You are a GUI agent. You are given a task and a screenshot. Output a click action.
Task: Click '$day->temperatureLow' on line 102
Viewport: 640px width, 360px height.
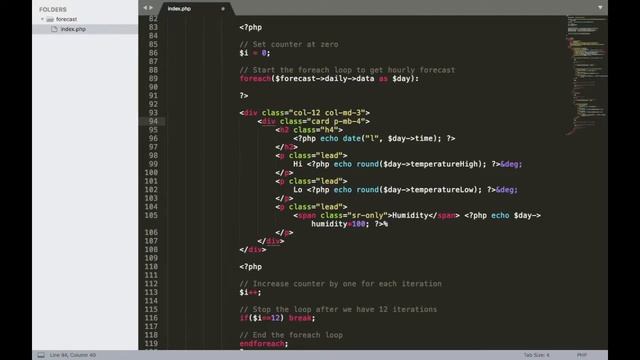(x=428, y=189)
